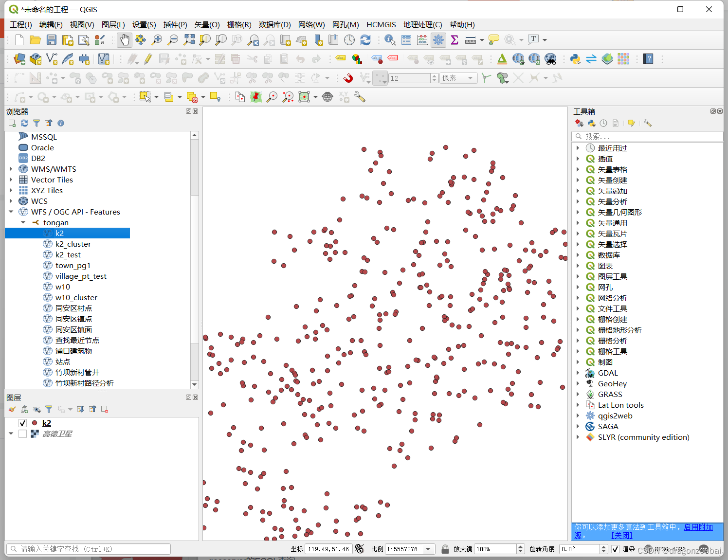The width and height of the screenshot is (728, 560).
Task: Click the [关闭] link in toolbox notice
Action: [x=621, y=535]
